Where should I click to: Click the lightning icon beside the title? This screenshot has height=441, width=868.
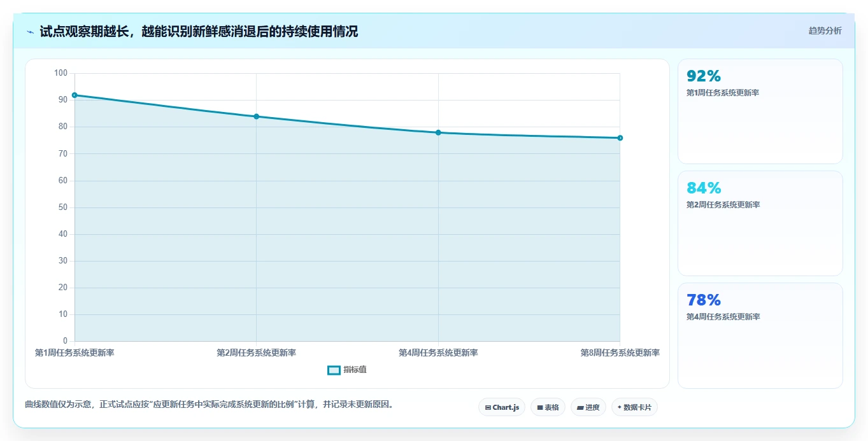click(30, 32)
